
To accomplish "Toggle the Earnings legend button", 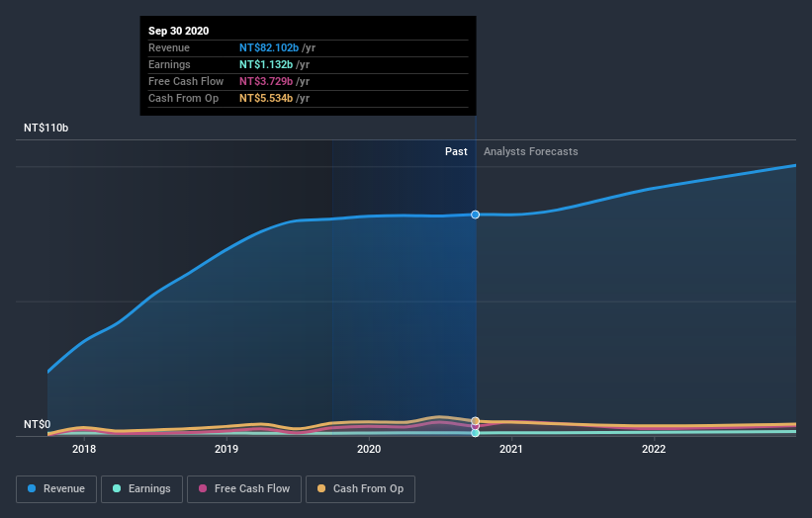I will click(141, 489).
